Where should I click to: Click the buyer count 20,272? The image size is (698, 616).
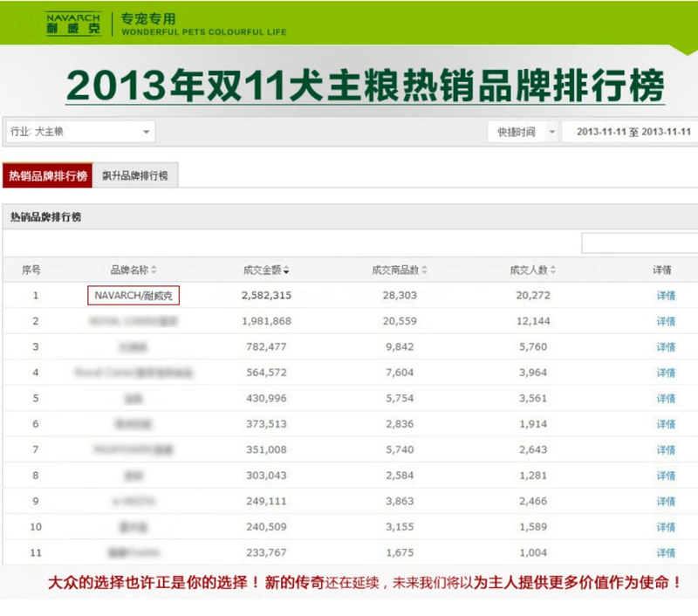(533, 296)
